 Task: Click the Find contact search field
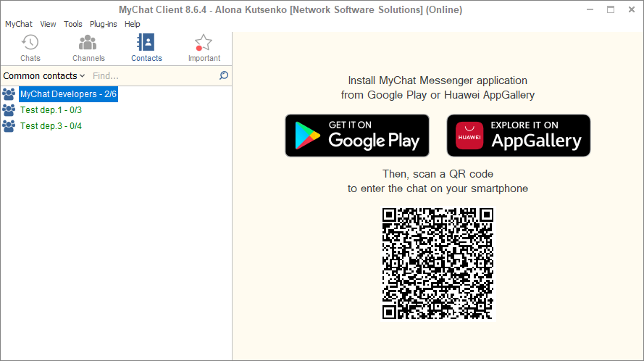click(x=154, y=75)
